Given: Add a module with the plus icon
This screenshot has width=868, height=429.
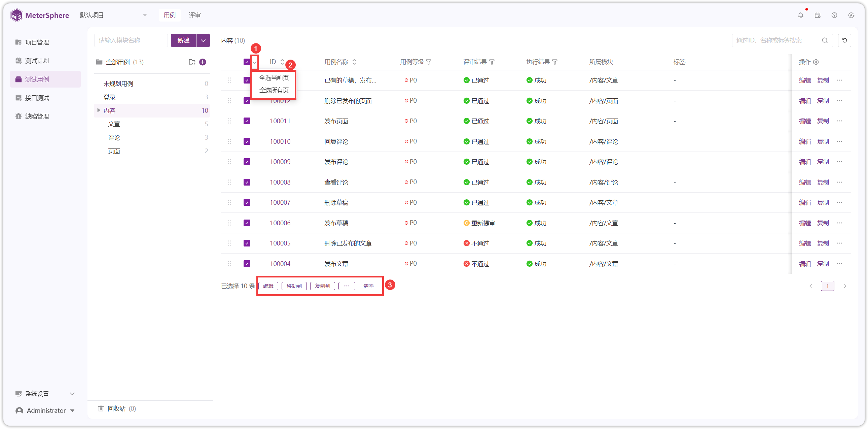Looking at the screenshot, I should click(x=203, y=62).
